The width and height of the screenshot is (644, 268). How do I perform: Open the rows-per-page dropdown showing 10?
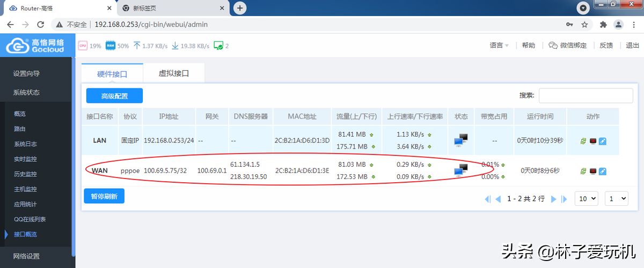point(586,198)
